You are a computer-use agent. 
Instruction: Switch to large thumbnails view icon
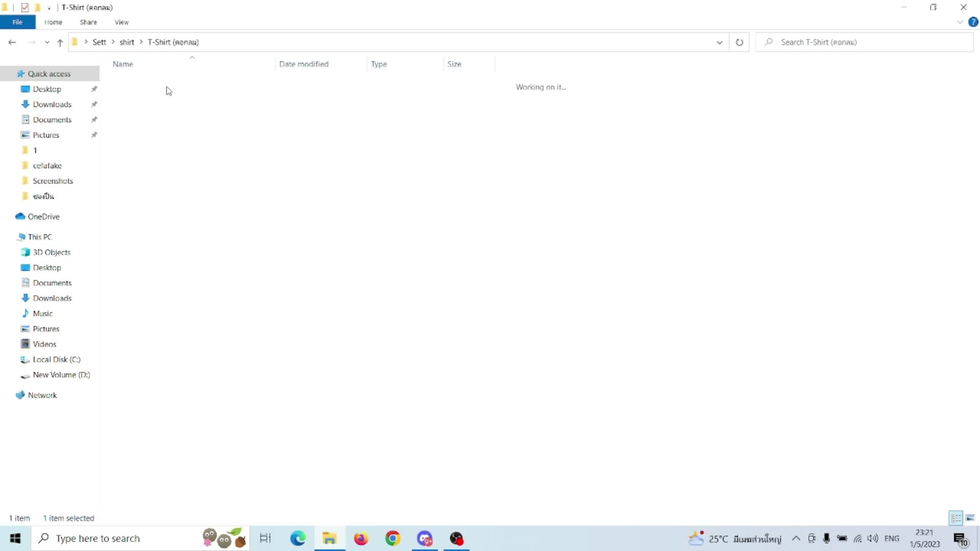coord(970,518)
